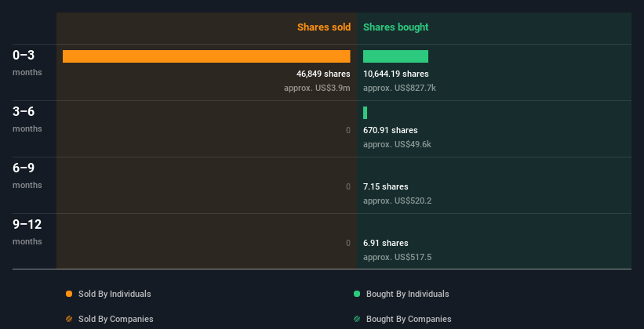The width and height of the screenshot is (644, 329).
Task: Click the 'Shares sold' column header
Action: coord(324,27)
